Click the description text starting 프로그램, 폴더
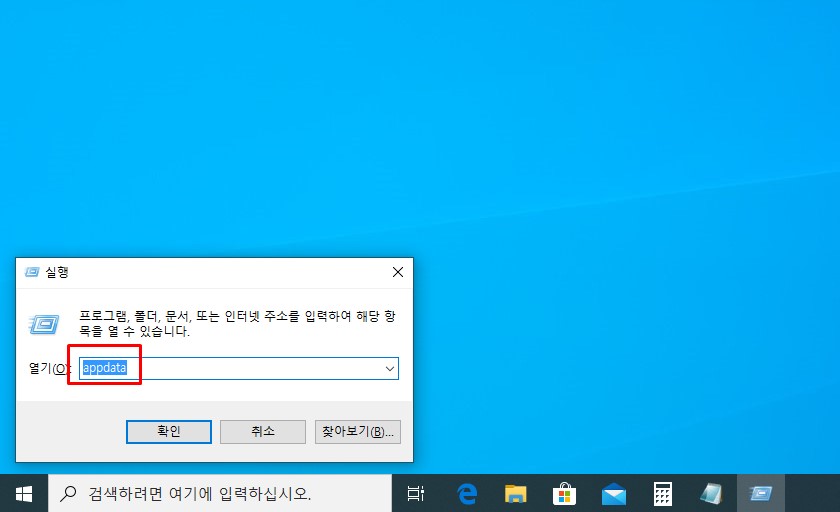Screen dimensions: 840x512 (237, 323)
